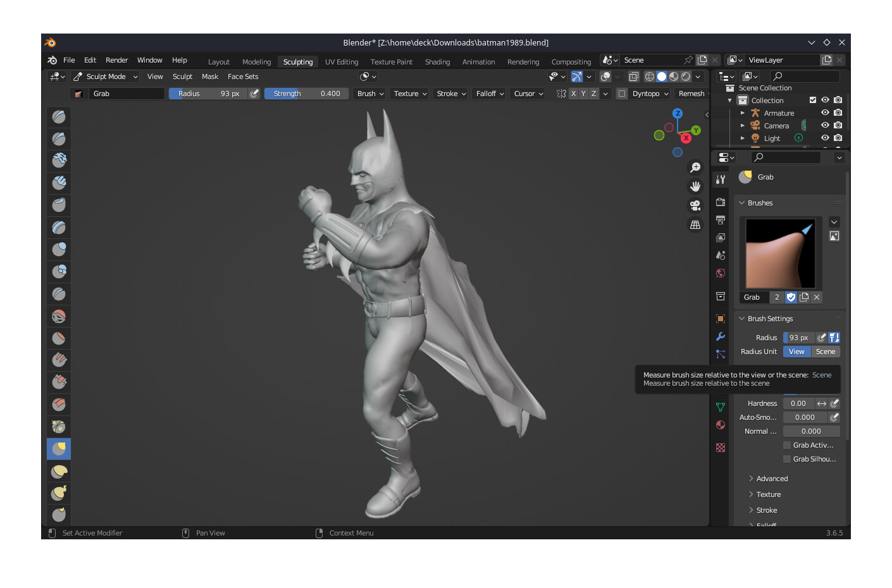Select the Crease brush tool

click(59, 293)
